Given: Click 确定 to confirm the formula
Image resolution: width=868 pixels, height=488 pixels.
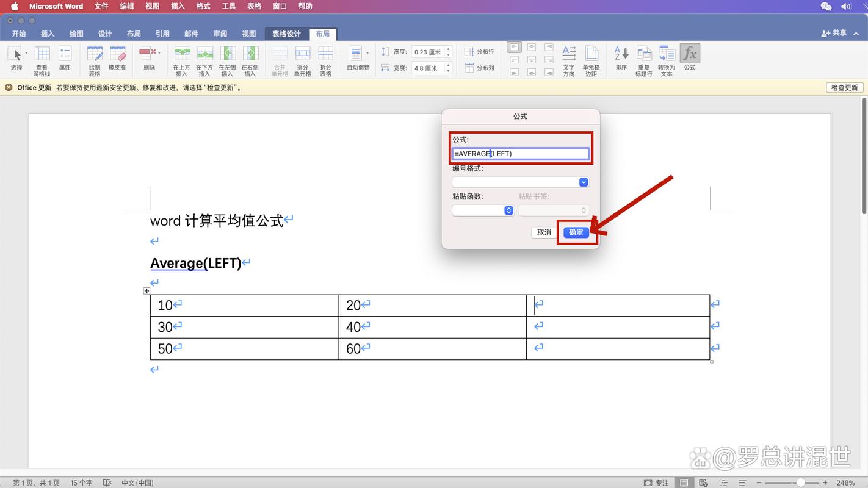Looking at the screenshot, I should pyautogui.click(x=576, y=232).
